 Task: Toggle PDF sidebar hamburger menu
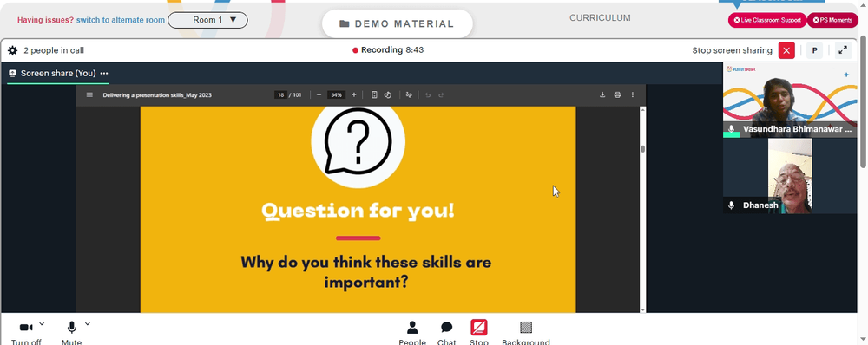tap(89, 95)
